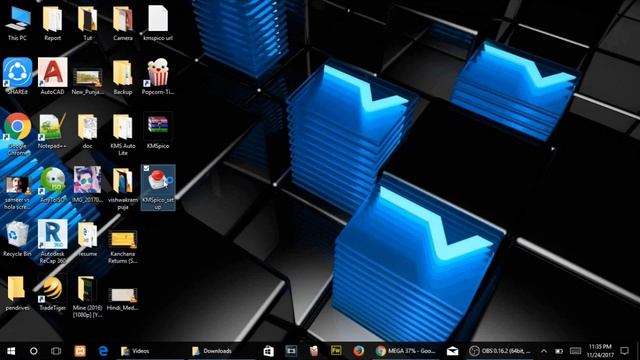640x360 pixels.
Task: Open the Backup folder
Action: pyautogui.click(x=122, y=78)
